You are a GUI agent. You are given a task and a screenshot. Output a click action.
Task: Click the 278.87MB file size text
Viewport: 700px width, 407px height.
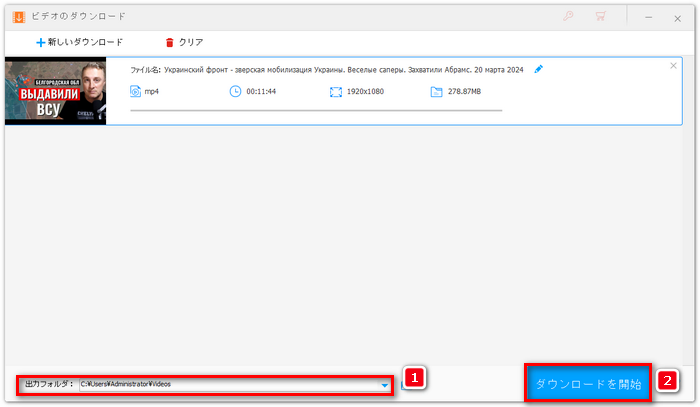(x=464, y=91)
